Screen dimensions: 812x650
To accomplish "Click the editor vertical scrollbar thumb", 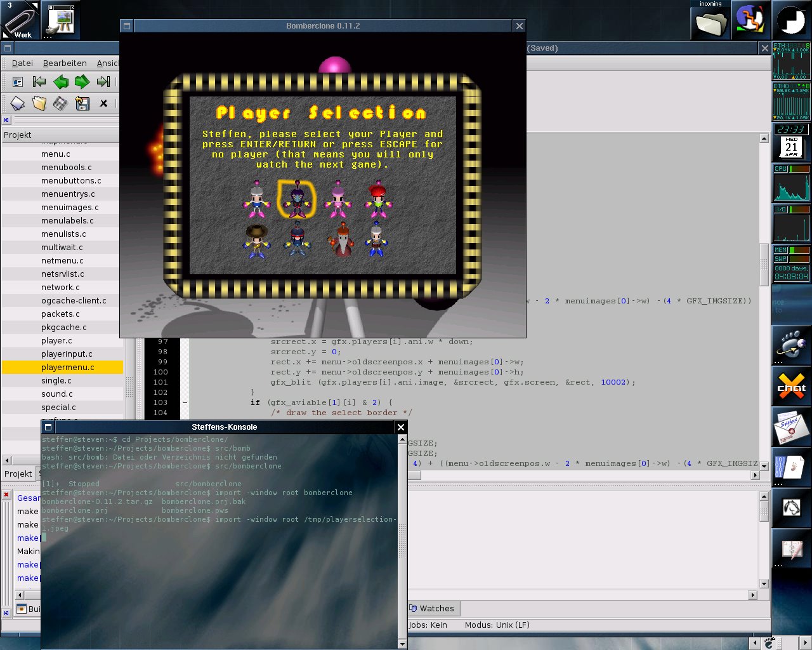I will tap(764, 264).
